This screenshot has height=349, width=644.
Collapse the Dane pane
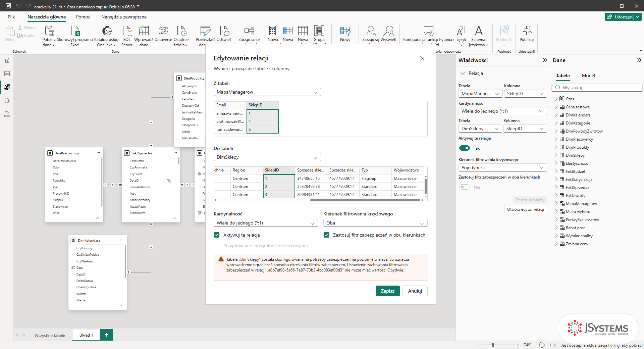(x=639, y=60)
